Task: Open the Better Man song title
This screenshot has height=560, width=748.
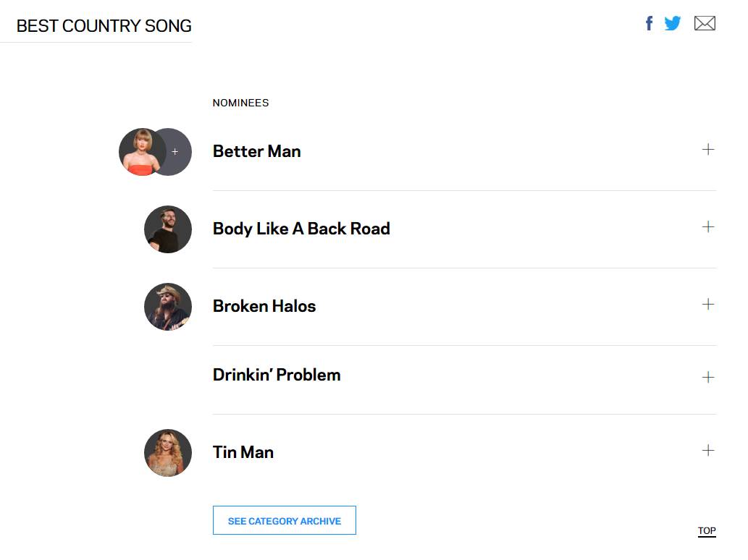Action: tap(256, 151)
